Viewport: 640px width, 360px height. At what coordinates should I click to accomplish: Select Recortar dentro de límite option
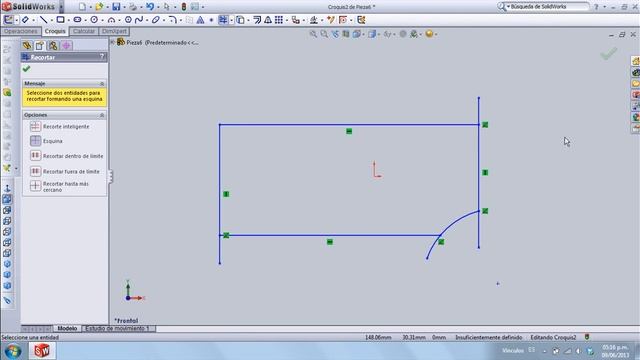point(66,156)
